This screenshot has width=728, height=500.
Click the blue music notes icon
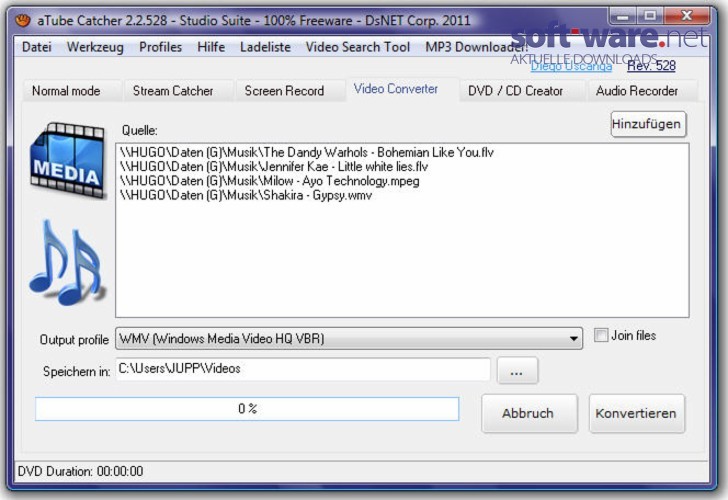(68, 263)
